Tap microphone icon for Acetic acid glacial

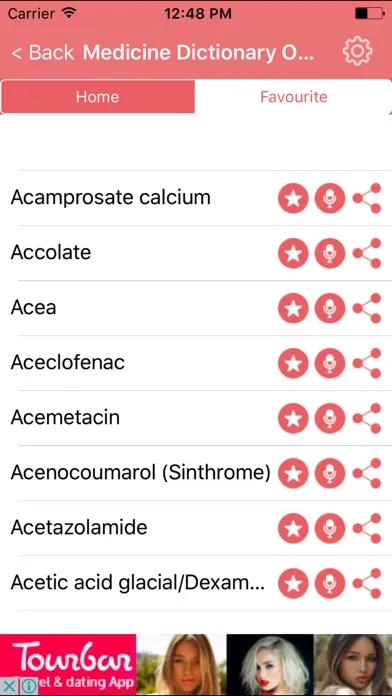coord(330,583)
